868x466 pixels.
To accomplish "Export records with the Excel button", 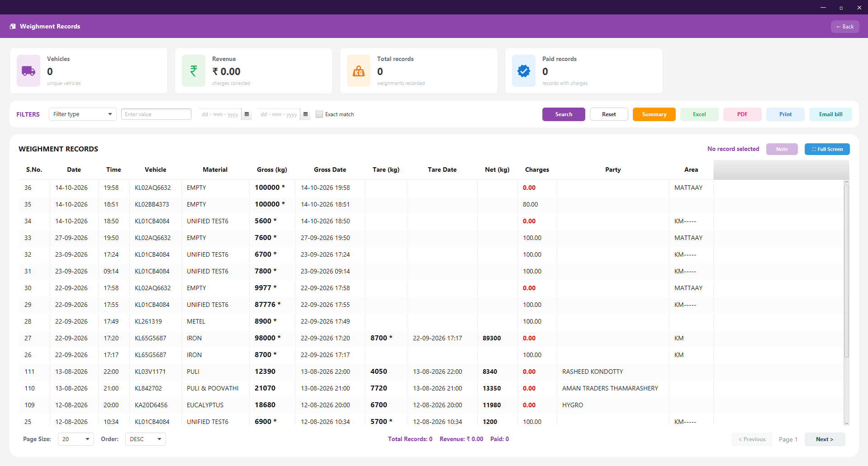I will click(x=699, y=114).
